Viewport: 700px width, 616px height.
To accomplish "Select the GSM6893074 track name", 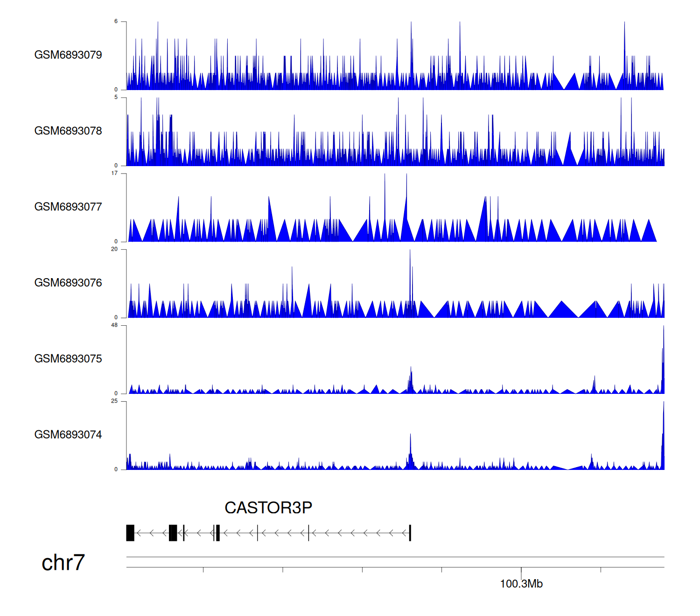I will (x=68, y=435).
